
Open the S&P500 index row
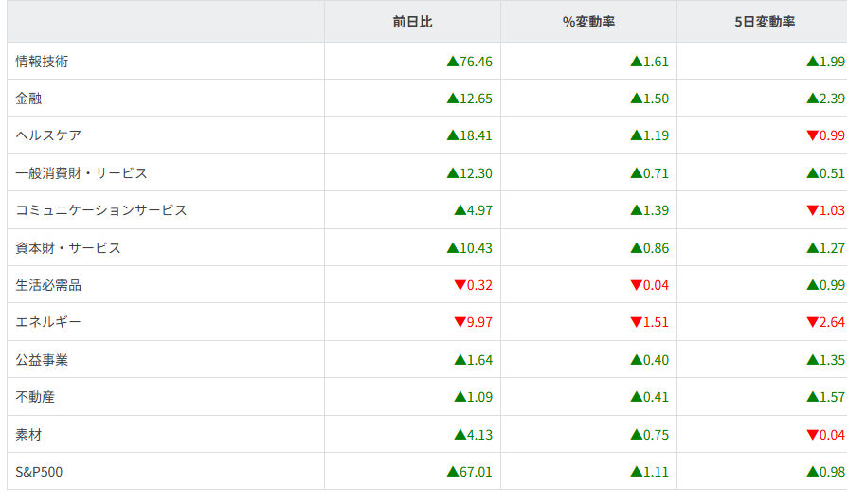pyautogui.click(x=40, y=472)
